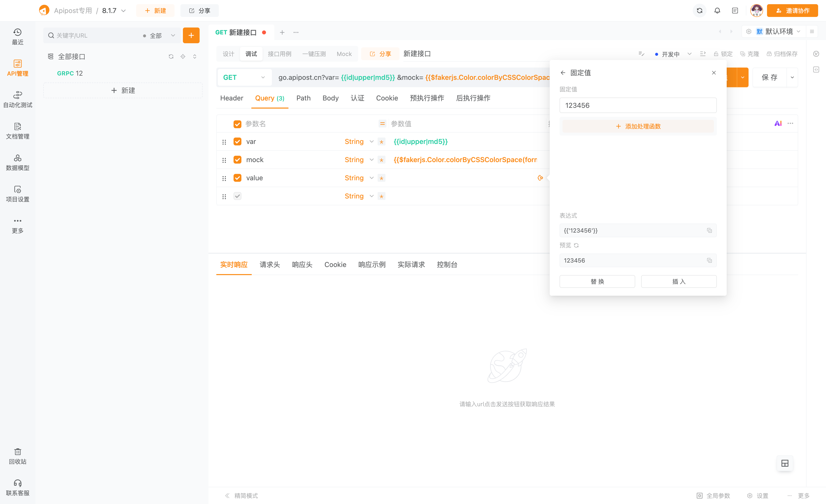
Task: Open API管理 in sidebar
Action: click(x=17, y=68)
